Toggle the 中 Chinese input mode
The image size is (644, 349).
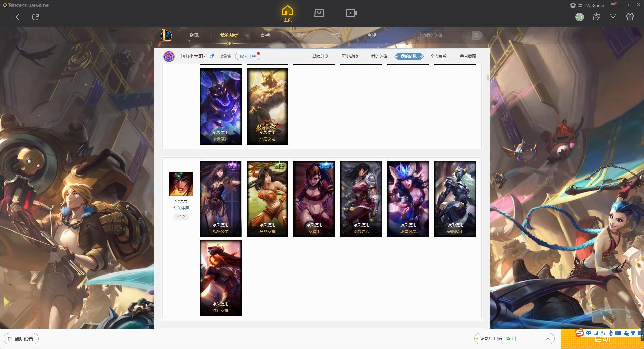click(589, 333)
